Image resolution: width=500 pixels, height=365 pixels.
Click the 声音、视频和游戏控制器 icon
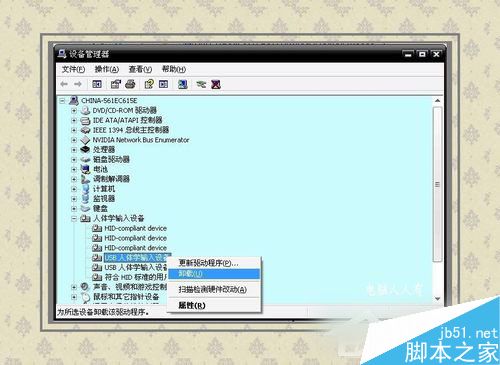pyautogui.click(x=86, y=287)
